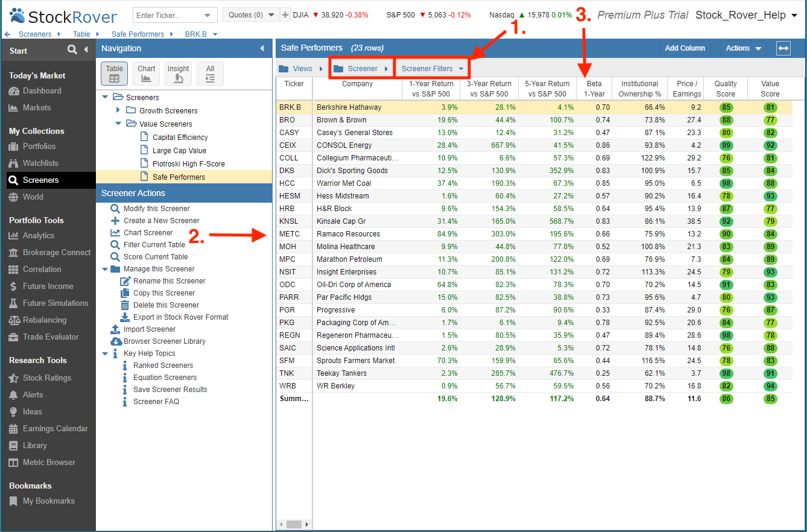
Task: Open the Stock_Rover_Help account menu
Action: pyautogui.click(x=745, y=15)
